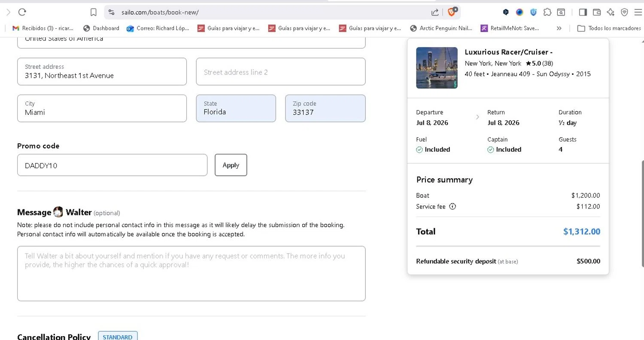This screenshot has height=340, width=644.
Task: Open the Correo: Richard Lóp... bookmark
Action: (x=158, y=28)
